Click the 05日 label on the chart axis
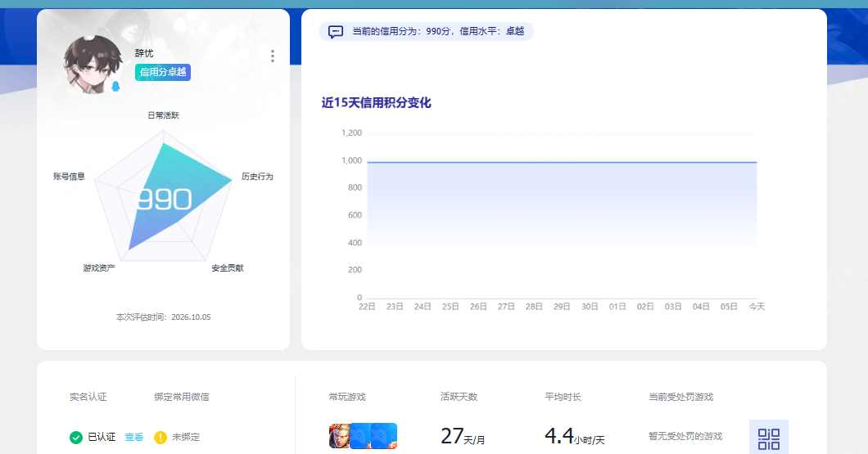The width and height of the screenshot is (868, 454). [729, 307]
